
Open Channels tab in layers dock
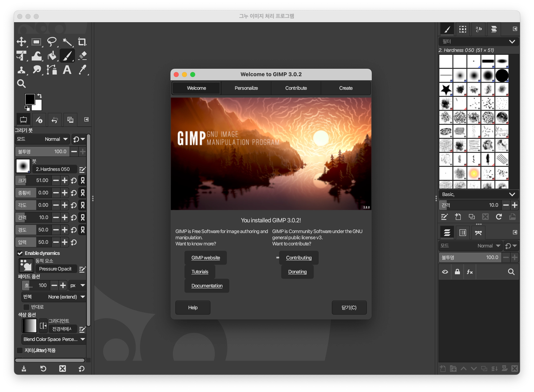463,233
